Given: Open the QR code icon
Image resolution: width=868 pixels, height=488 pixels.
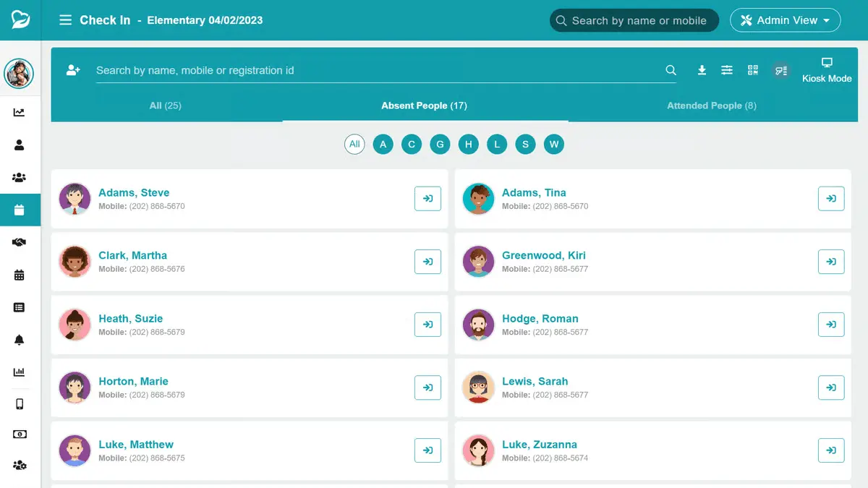Looking at the screenshot, I should 753,70.
